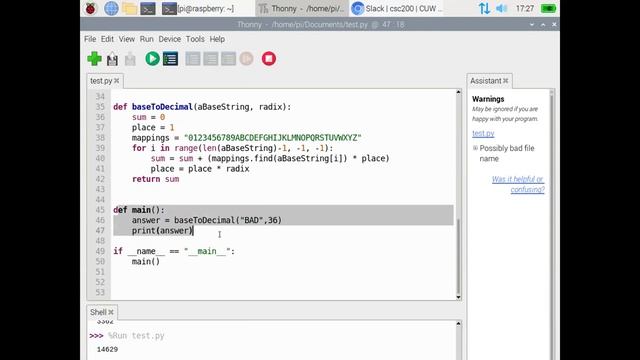Click the Step into debugger icon
This screenshot has height=360, width=640.
click(x=211, y=59)
